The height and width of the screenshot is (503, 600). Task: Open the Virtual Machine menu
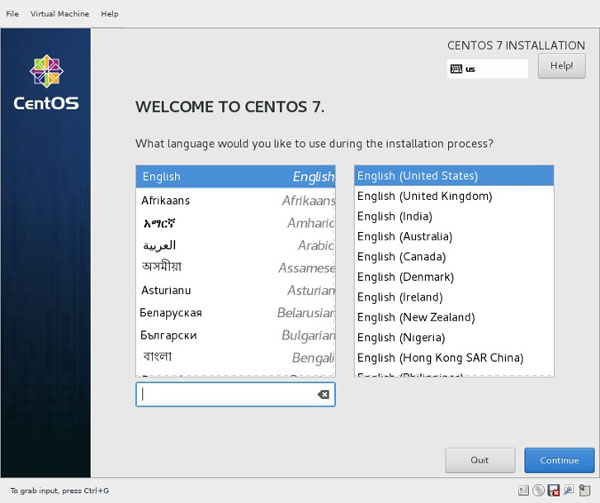pos(59,14)
